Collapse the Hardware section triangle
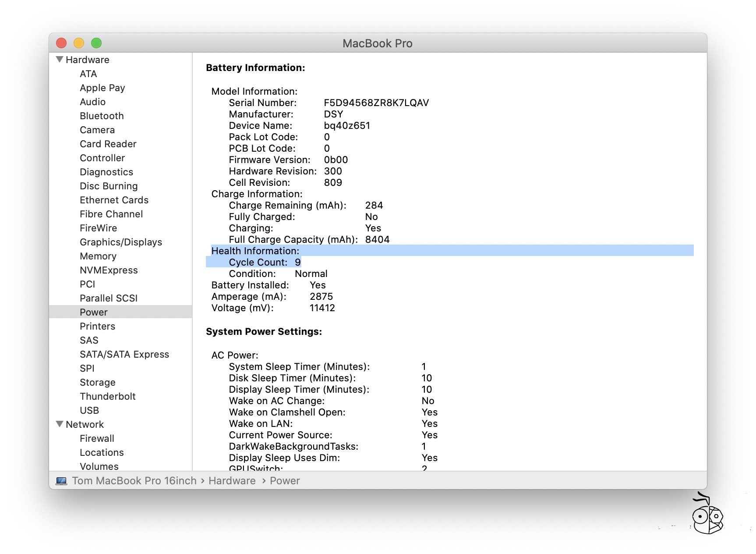This screenshot has height=554, width=756. (59, 59)
